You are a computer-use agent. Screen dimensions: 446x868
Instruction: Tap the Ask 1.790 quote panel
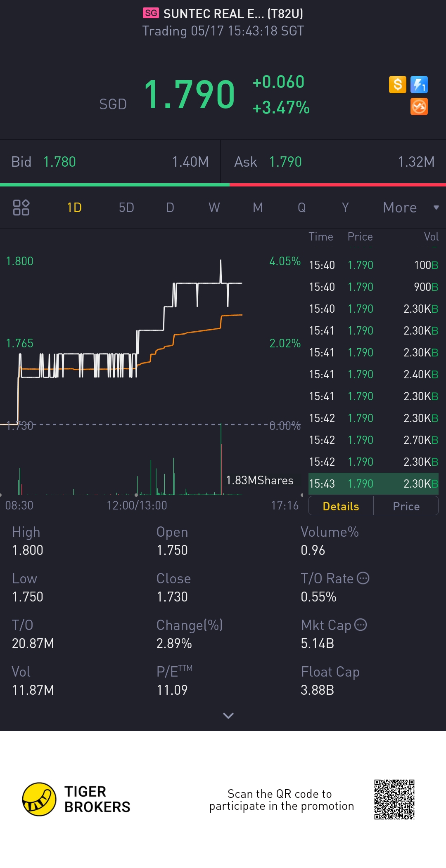334,162
